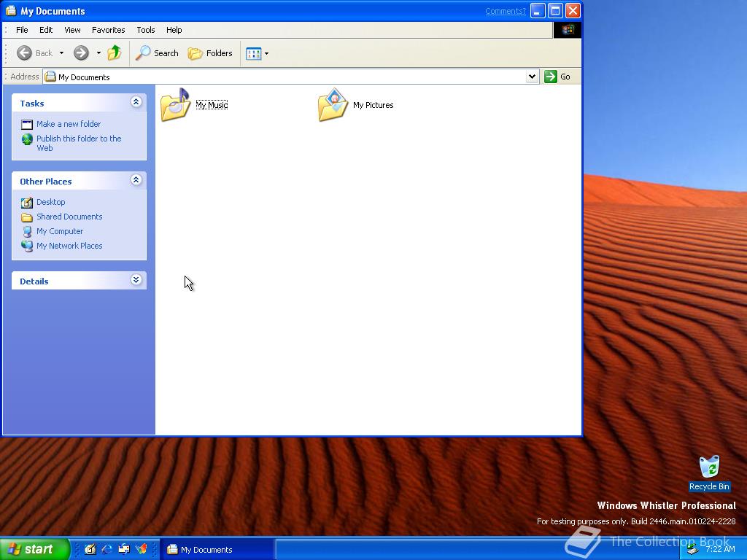Launch MSN Explorer butterfly icon
Image resolution: width=747 pixels, height=560 pixels.
(141, 549)
